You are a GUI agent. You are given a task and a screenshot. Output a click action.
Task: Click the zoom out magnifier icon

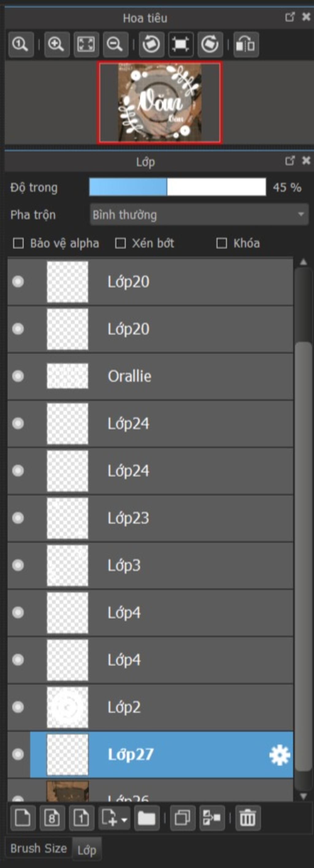click(x=115, y=44)
